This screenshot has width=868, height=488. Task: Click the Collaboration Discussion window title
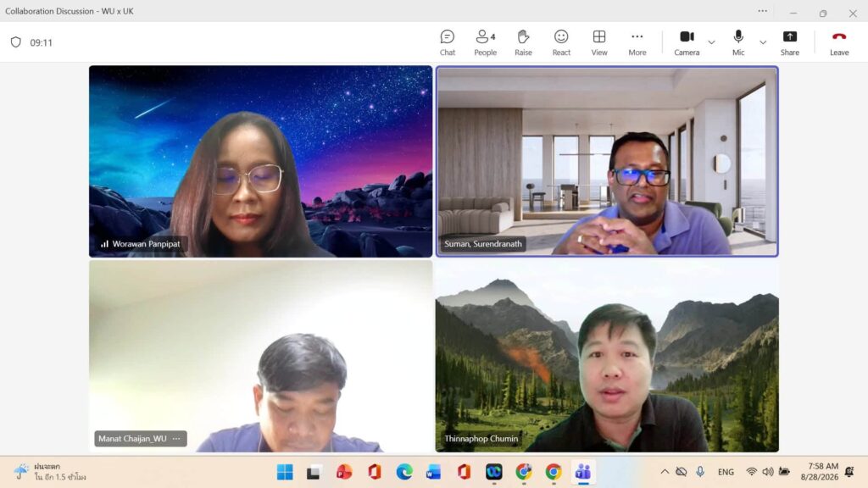(70, 11)
